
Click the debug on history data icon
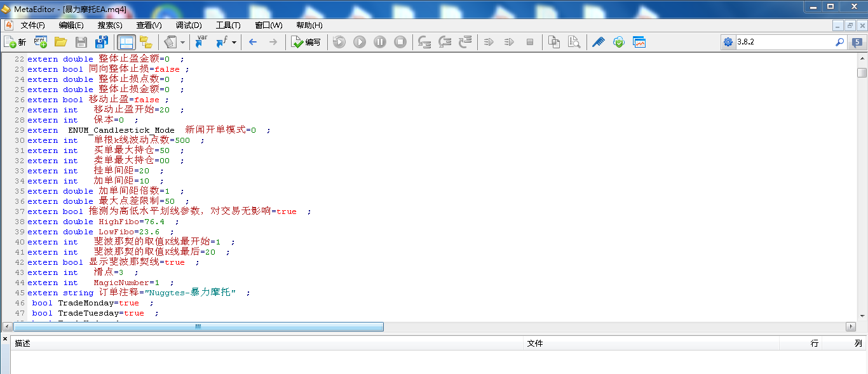339,42
